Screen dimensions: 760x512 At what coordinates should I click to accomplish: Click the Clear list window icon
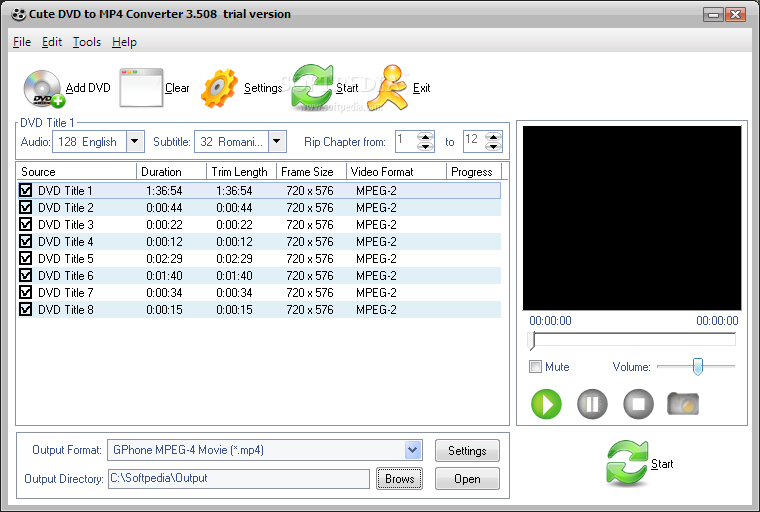click(141, 88)
